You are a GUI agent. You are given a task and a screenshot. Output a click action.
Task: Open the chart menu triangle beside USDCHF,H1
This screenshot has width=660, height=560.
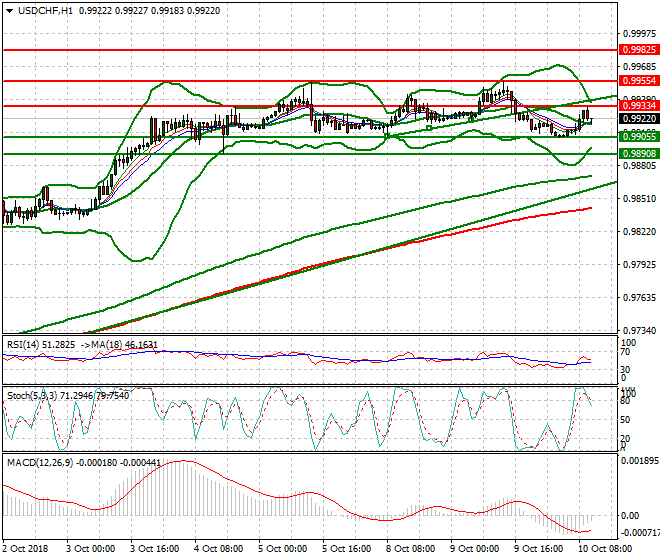coord(9,11)
